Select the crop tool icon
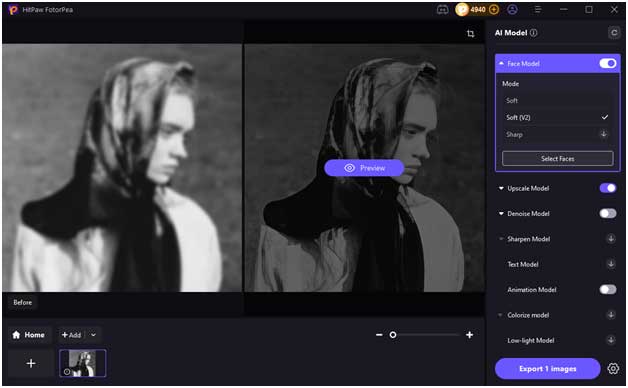Screen dimensions: 628x388 pos(471,34)
